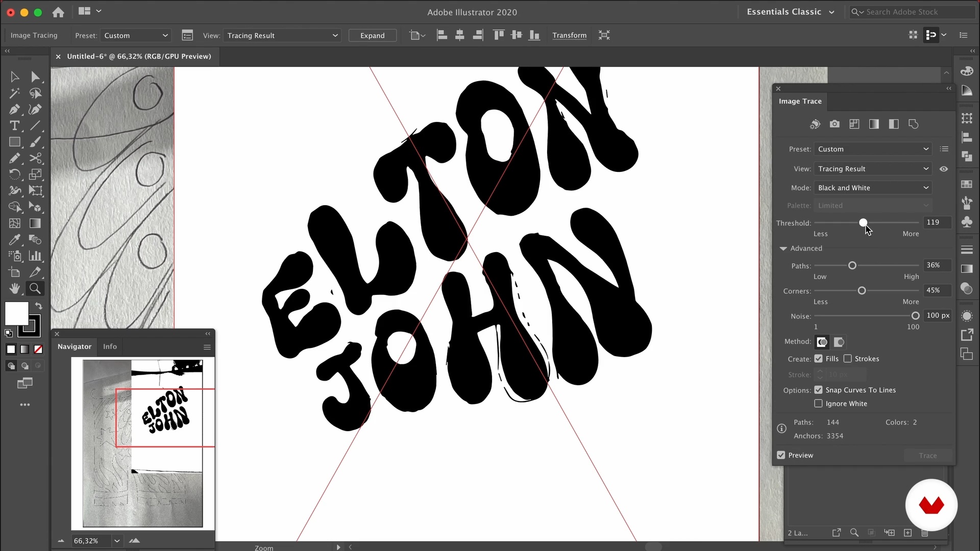980x551 pixels.
Task: Click the Navigator preview thumbnail
Action: point(142,443)
